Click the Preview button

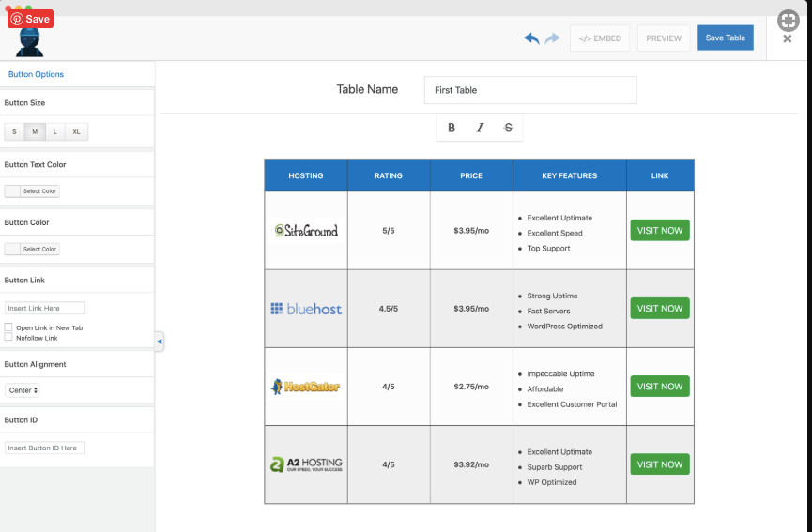point(664,38)
